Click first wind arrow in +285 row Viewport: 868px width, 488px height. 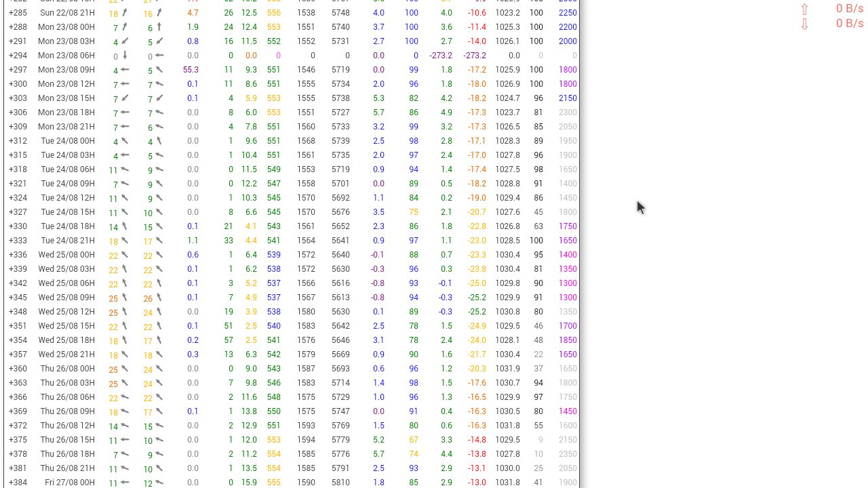point(125,13)
